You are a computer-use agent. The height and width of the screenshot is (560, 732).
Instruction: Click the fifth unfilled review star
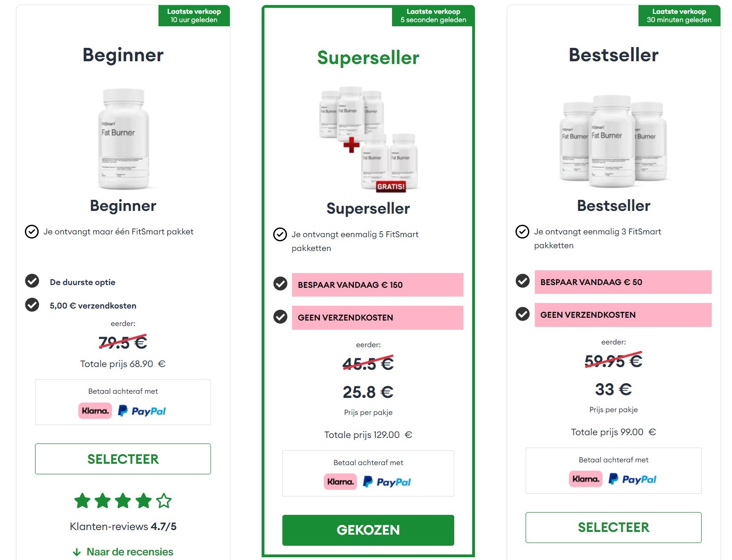tap(163, 501)
